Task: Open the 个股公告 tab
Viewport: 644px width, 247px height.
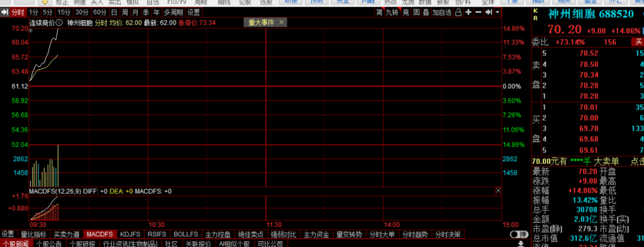Action: point(49,244)
